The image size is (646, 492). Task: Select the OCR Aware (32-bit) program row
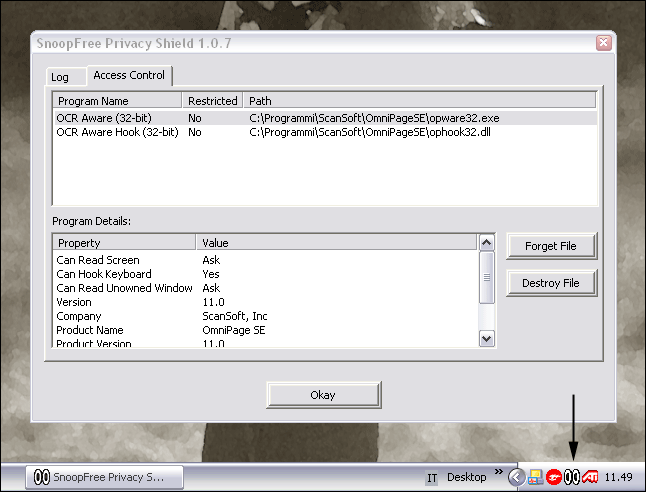(x=325, y=118)
